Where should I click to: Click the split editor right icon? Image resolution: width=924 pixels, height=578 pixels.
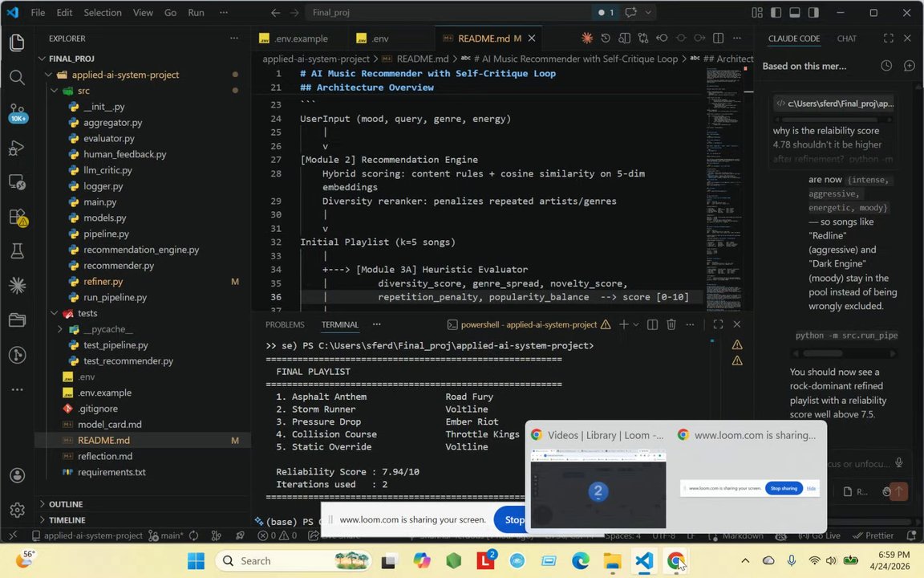coord(719,39)
